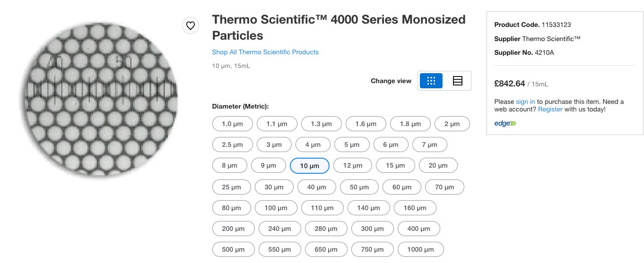
Task: Switch to list view icon
Action: pyautogui.click(x=457, y=81)
